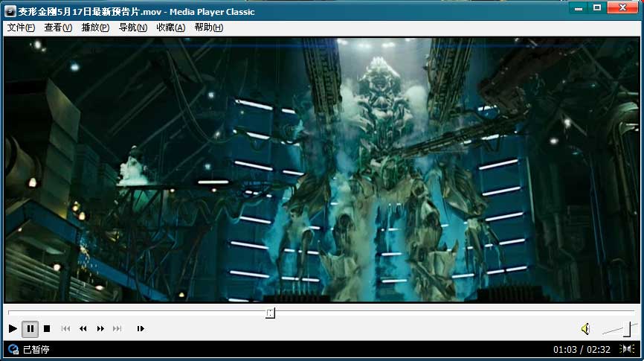Step forward one frame

141,328
